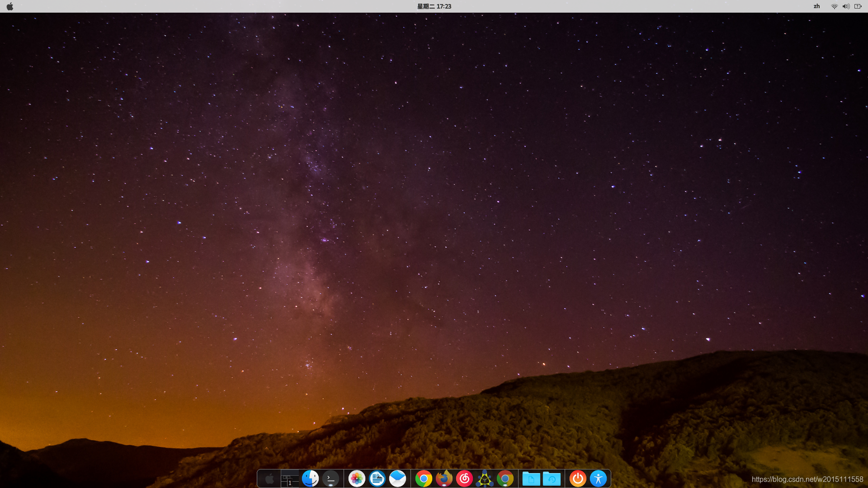Click the orange power button icon
The image size is (868, 488).
[578, 479]
